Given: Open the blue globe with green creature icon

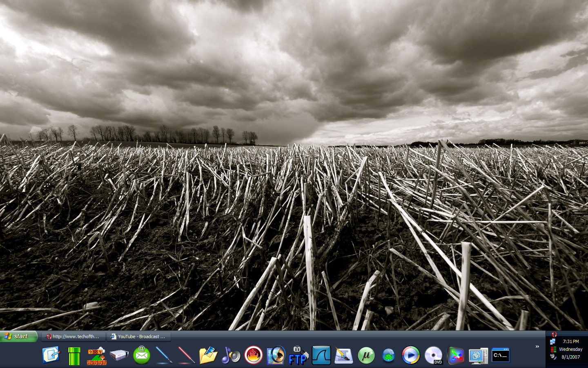Looking at the screenshot, I should click(x=388, y=355).
